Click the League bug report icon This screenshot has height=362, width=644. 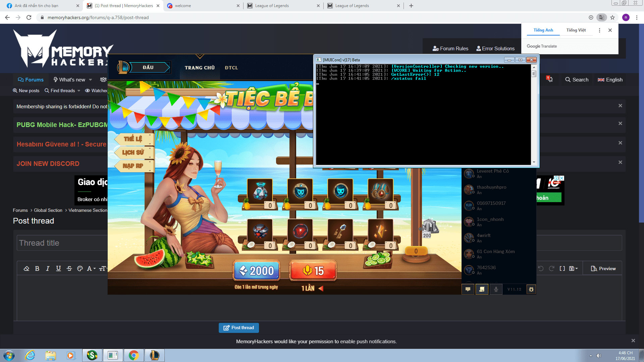(531, 289)
